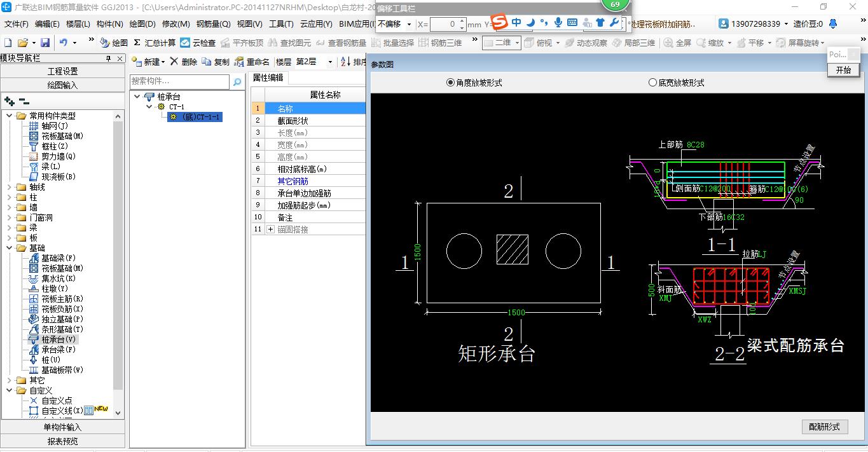Click soft keyboard icon on Sogou bar
868x452 pixels.
click(x=572, y=23)
